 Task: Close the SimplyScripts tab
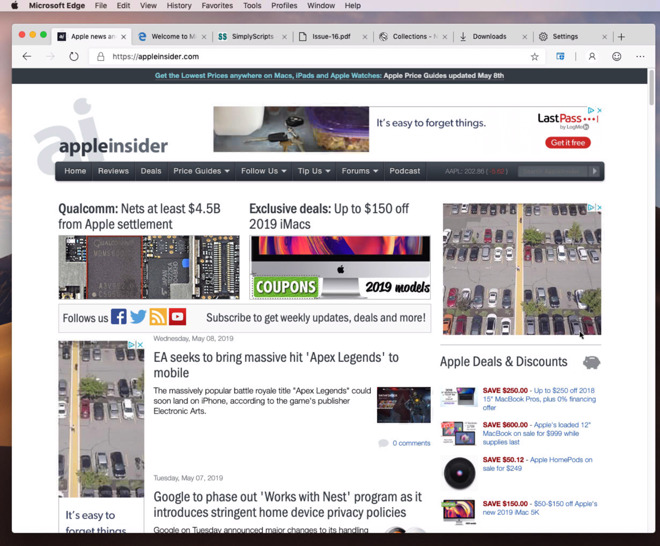click(x=285, y=37)
